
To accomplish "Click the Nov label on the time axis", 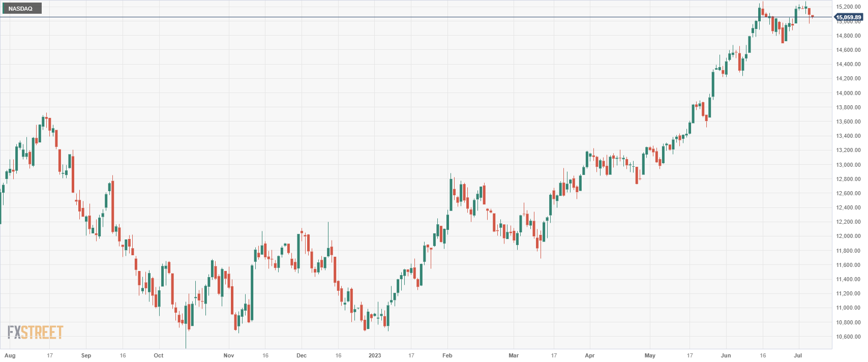I will (229, 355).
